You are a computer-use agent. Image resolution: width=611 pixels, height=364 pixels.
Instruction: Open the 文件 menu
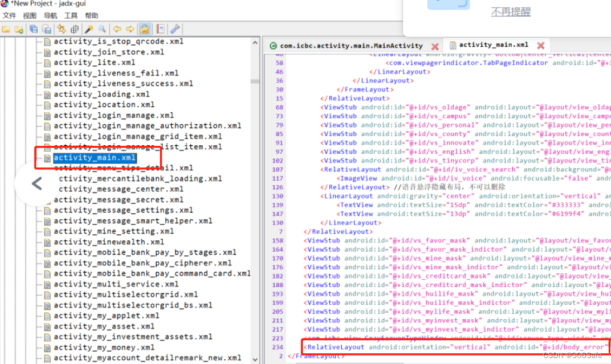9,16
